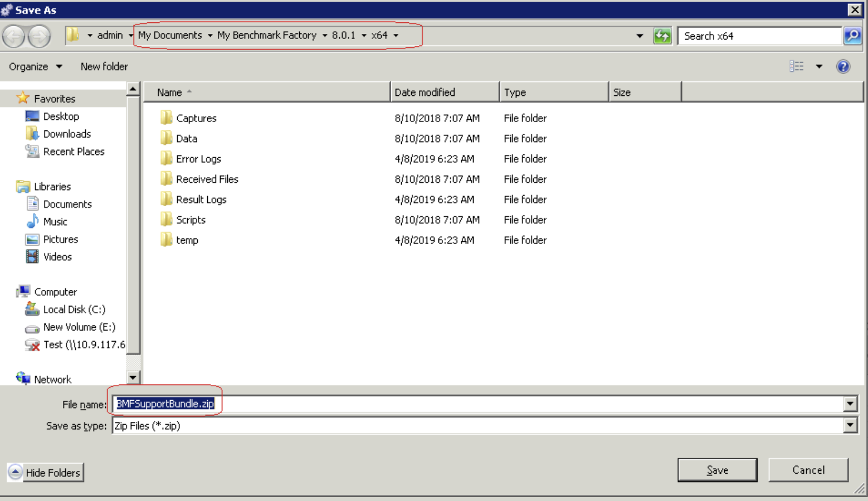Open Help using the question mark icon

843,66
